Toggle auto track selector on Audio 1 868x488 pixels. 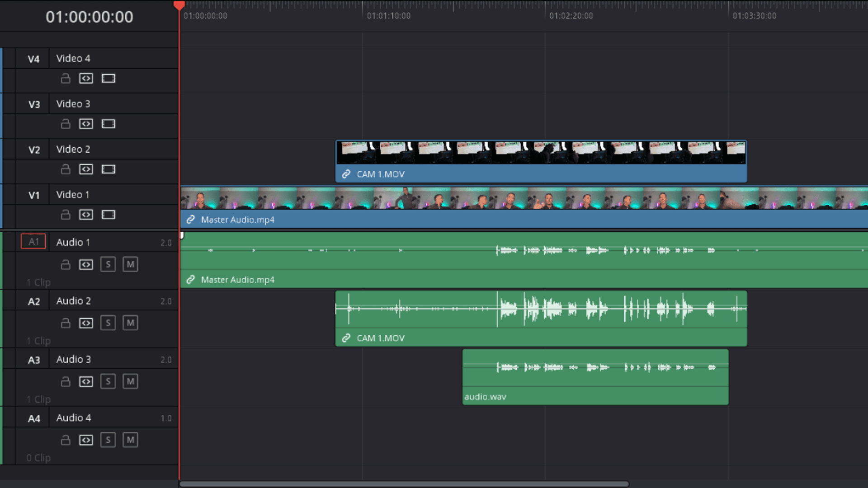(86, 265)
